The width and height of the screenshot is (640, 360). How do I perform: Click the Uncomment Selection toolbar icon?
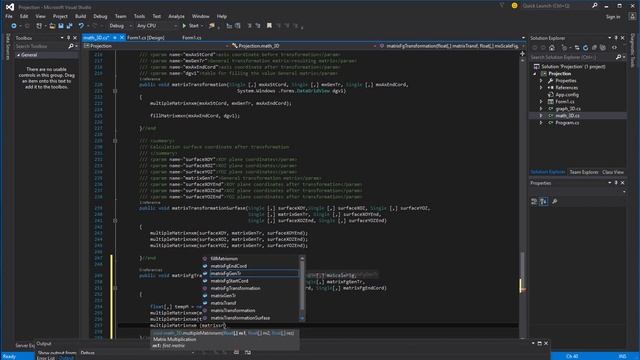tap(258, 26)
